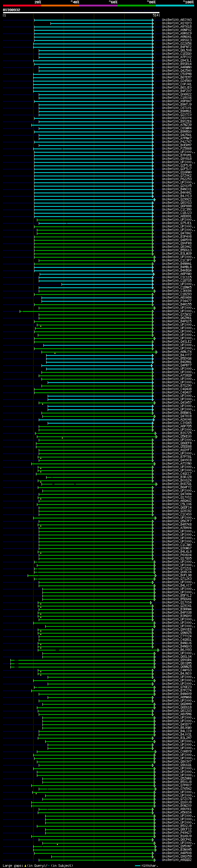This screenshot has height=868, width=197.
Task: Select hit label UniRef100_Q5KEU0
Action: (x=177, y=436)
